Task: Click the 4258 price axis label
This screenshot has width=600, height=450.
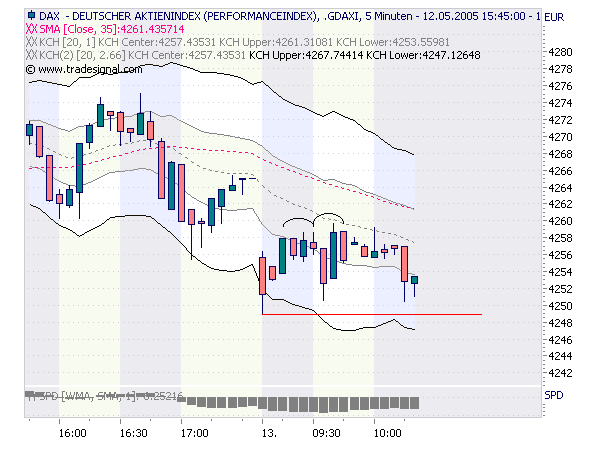Action: pyautogui.click(x=560, y=238)
